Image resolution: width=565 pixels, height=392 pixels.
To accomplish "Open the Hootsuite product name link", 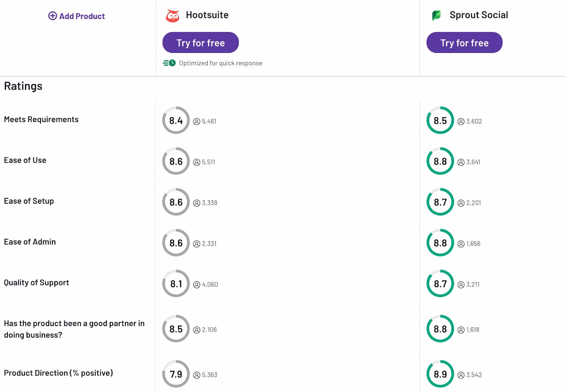I will click(207, 15).
